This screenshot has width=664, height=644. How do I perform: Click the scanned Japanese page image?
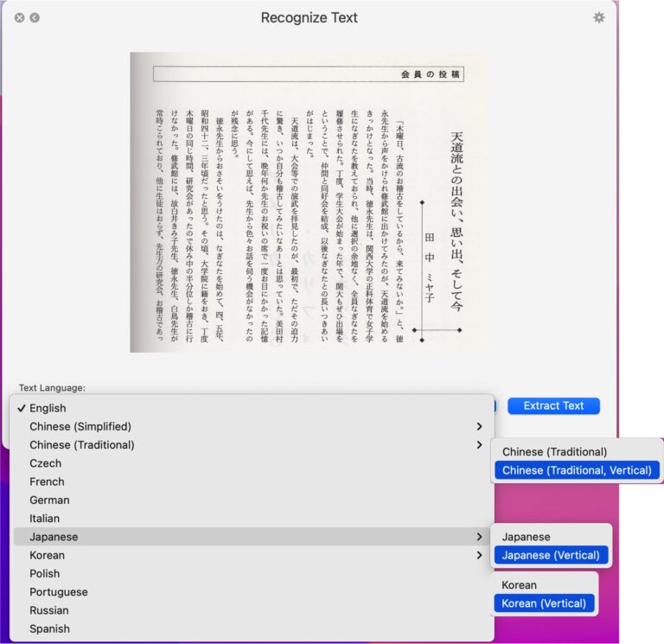tap(309, 201)
